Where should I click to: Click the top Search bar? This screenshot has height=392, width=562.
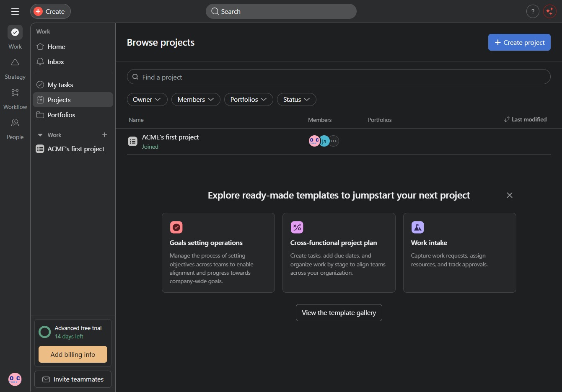click(281, 11)
